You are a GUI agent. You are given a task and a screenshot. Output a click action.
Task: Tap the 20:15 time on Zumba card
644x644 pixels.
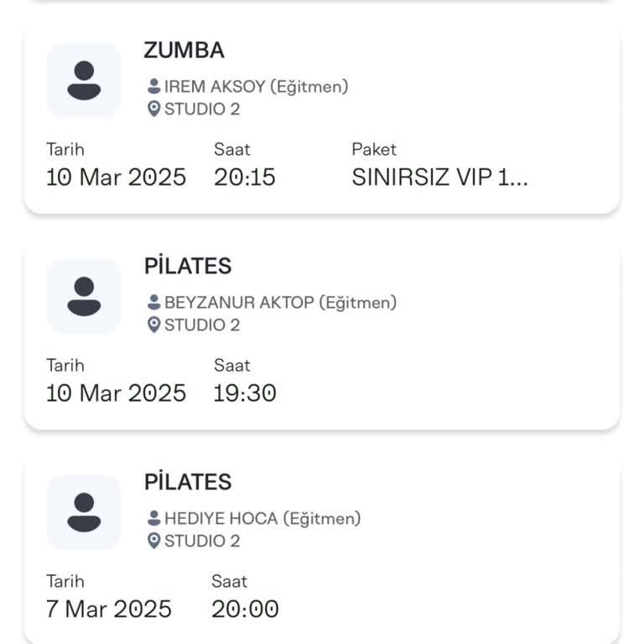(x=244, y=178)
